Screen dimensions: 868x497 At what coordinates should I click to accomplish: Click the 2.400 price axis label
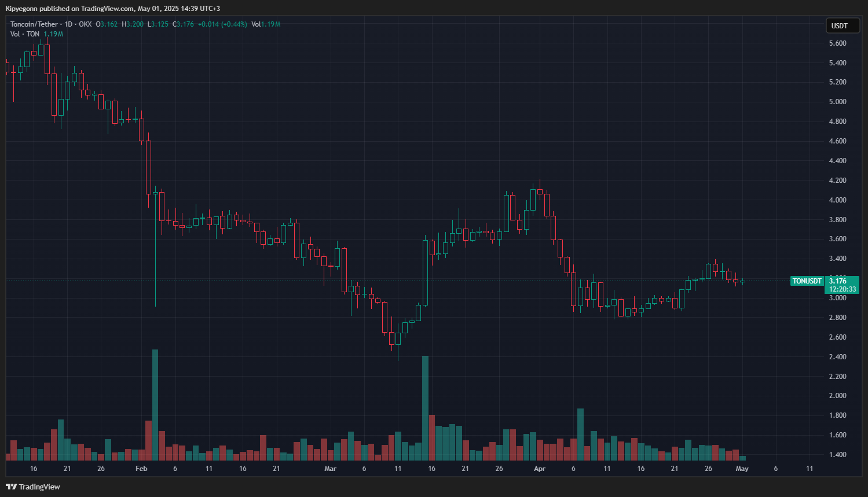click(837, 357)
